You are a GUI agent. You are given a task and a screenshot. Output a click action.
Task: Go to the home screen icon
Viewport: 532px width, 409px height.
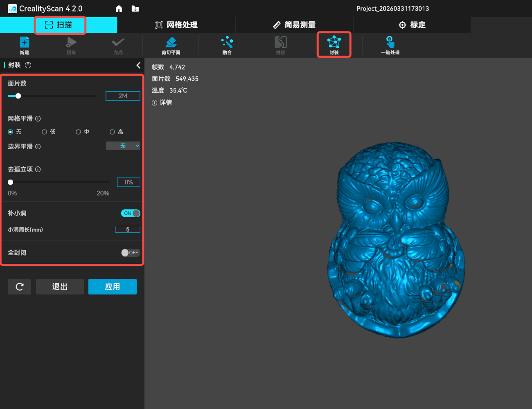[119, 9]
